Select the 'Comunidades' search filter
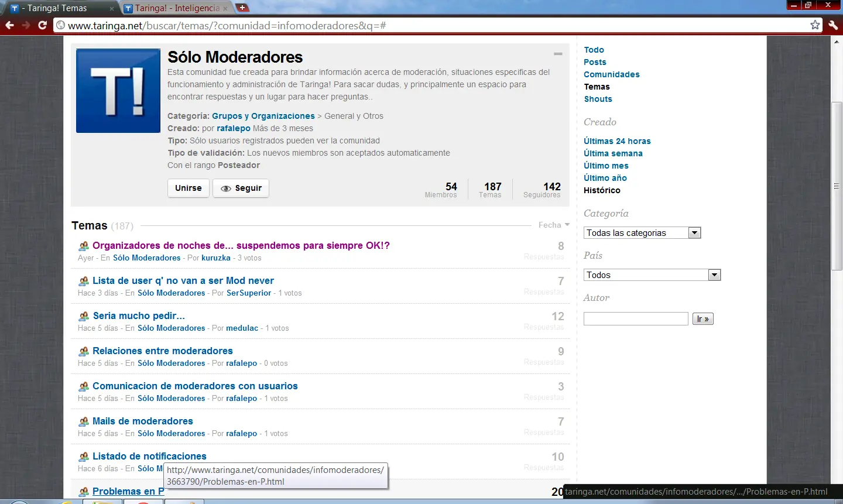 tap(611, 74)
